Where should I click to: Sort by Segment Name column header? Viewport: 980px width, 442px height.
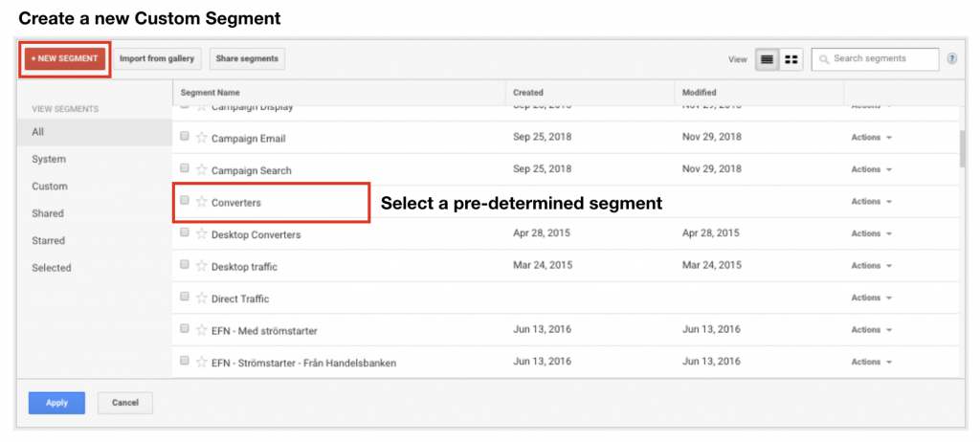[x=210, y=93]
